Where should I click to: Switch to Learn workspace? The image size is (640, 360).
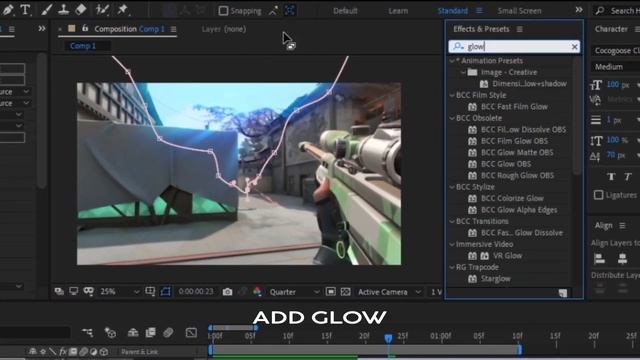tap(398, 11)
